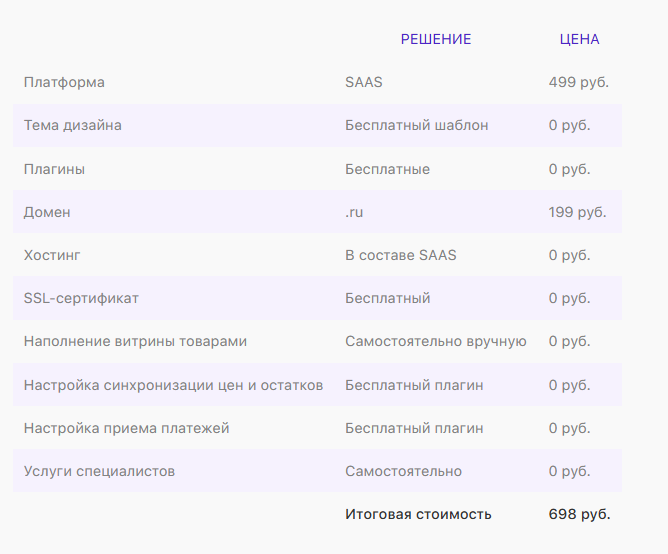Select the Тема дизайна row label
The width and height of the screenshot is (668, 554).
73,125
